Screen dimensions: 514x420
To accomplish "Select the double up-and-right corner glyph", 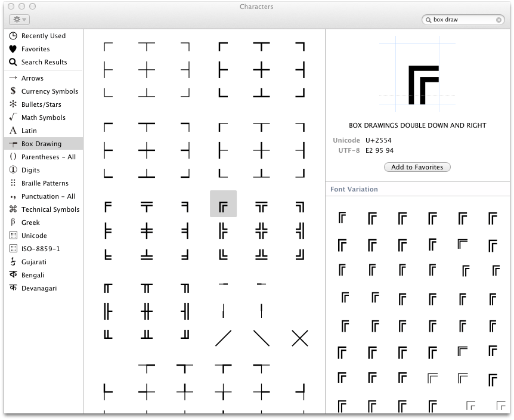I will [x=223, y=255].
